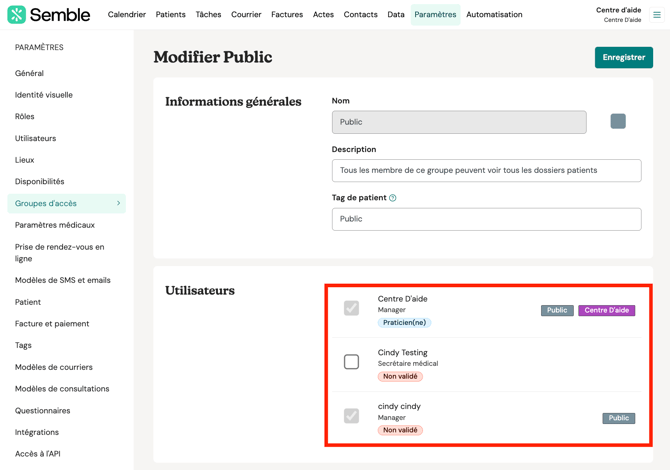
Task: Click the Tag de patient field
Action: [486, 219]
